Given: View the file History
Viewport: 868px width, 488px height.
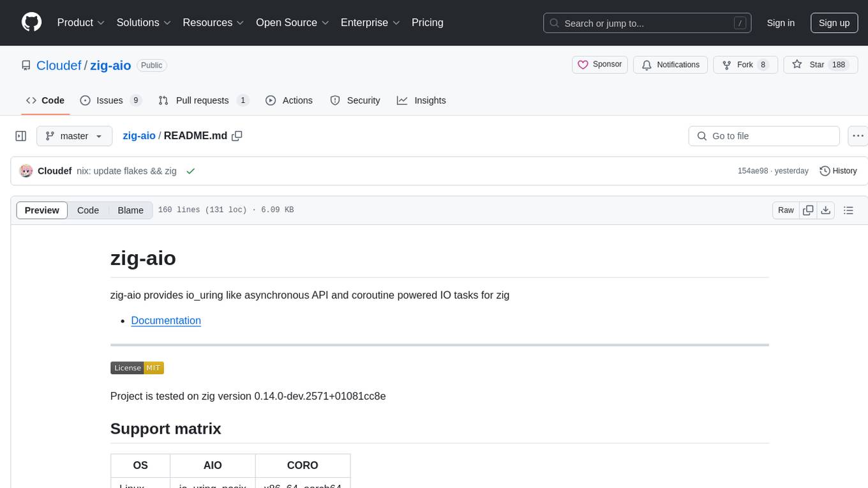Looking at the screenshot, I should pyautogui.click(x=838, y=171).
